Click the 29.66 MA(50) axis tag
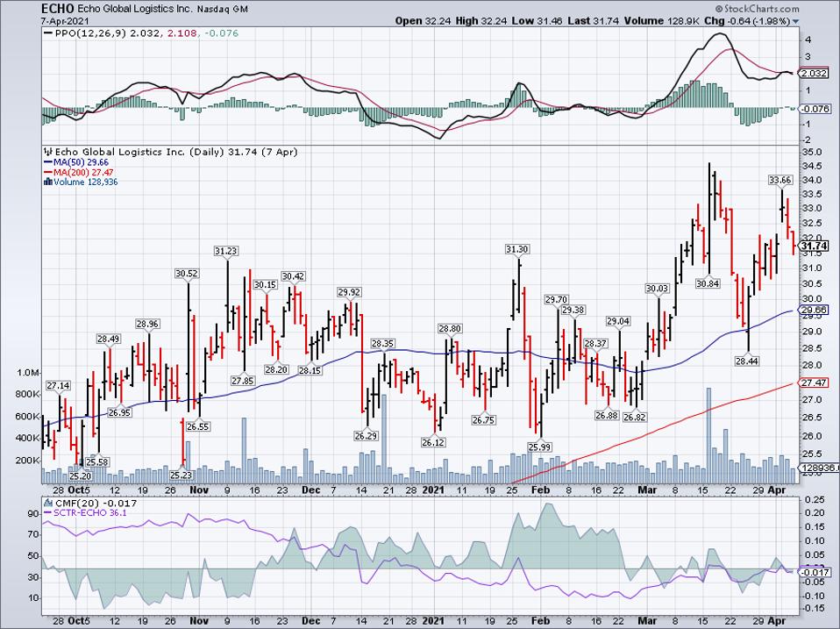The width and height of the screenshot is (840, 629). point(815,311)
